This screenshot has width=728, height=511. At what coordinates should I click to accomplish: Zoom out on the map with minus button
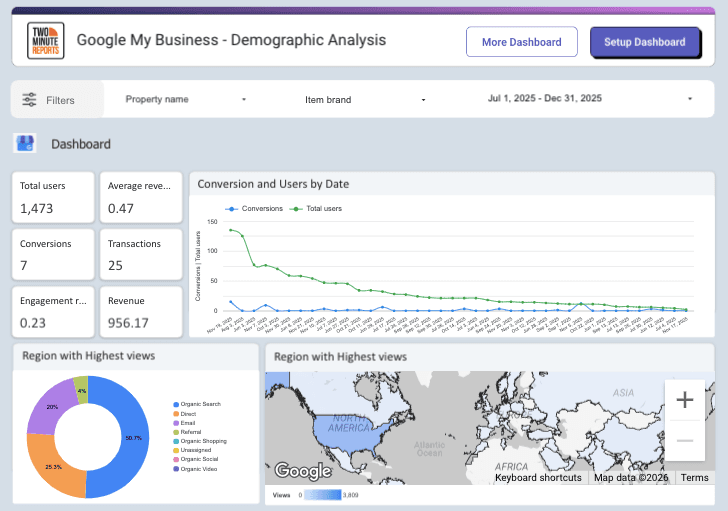pos(685,440)
